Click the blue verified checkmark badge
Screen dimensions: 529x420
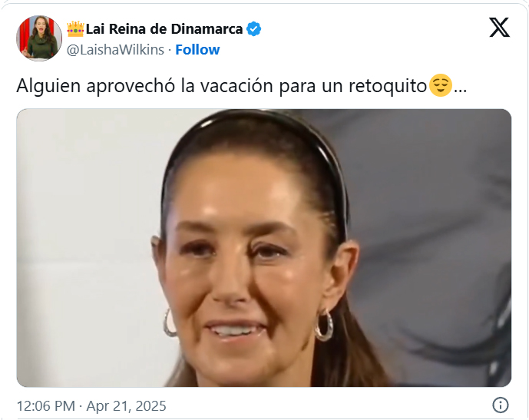point(253,29)
